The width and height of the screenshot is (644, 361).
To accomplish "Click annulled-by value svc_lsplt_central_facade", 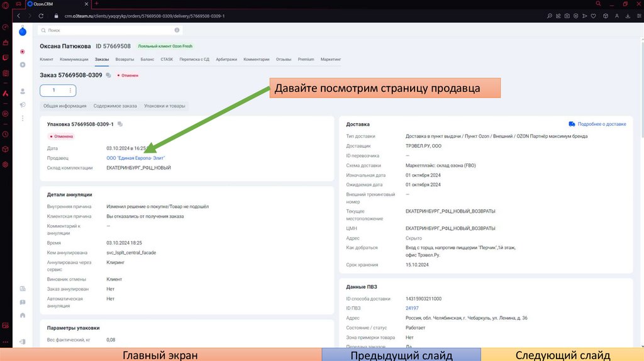I will coord(131,253).
